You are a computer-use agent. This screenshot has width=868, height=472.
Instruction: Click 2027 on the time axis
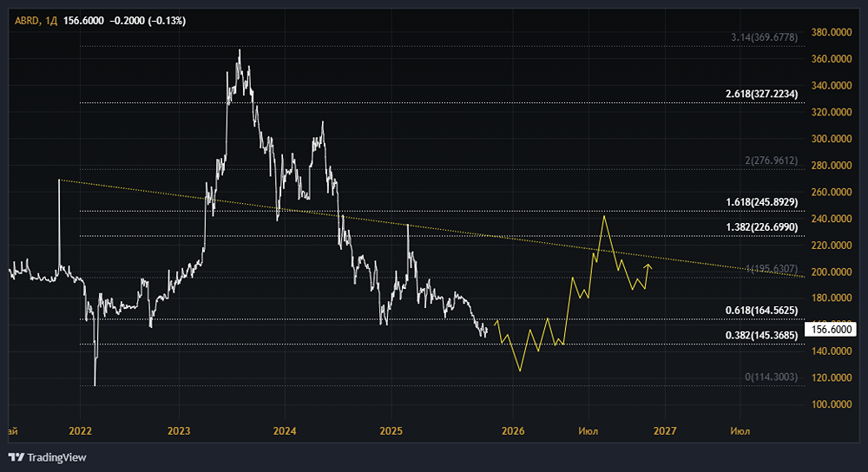pyautogui.click(x=665, y=430)
